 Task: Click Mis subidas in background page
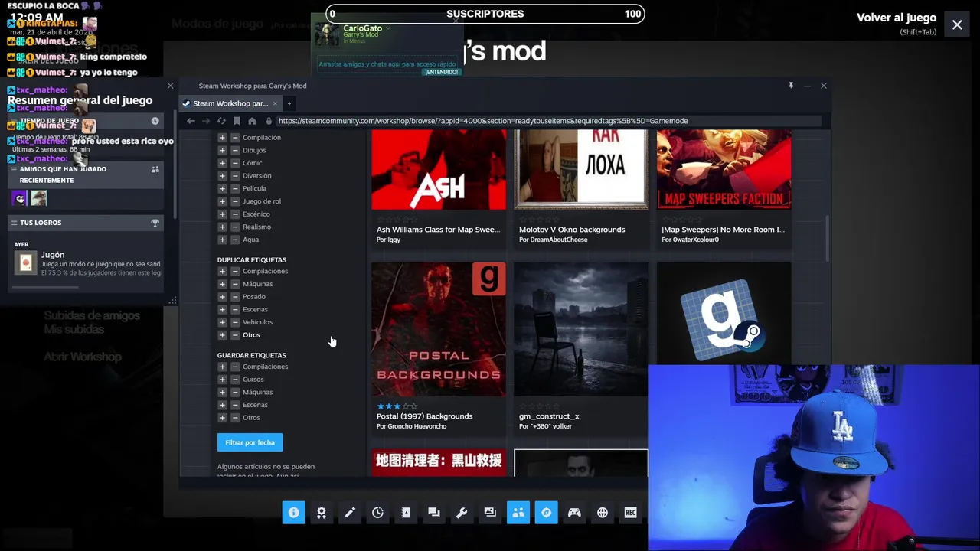[73, 329]
